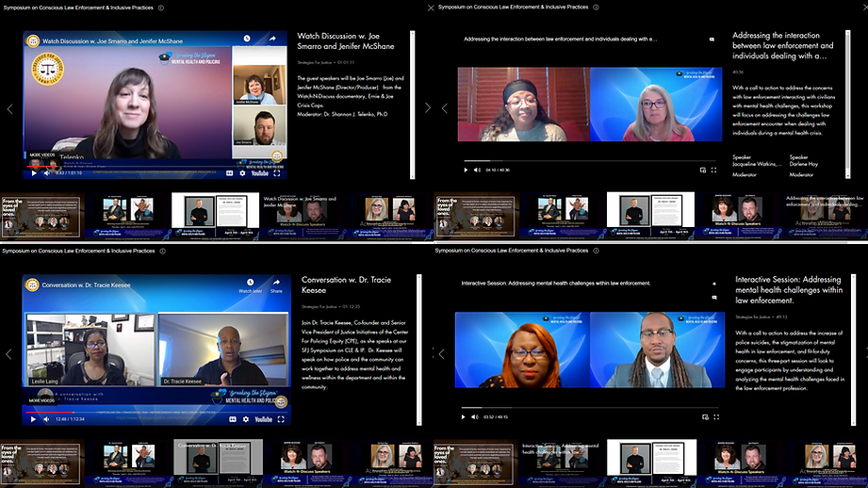The width and height of the screenshot is (868, 488).
Task: Open settings gear on the Joe Smarro video
Action: [x=242, y=173]
